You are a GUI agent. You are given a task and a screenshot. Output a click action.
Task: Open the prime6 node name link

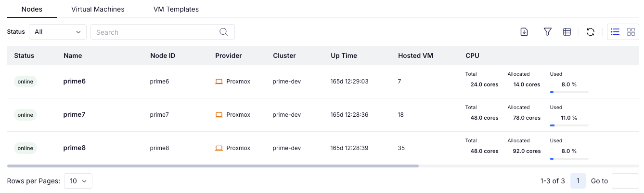click(74, 82)
